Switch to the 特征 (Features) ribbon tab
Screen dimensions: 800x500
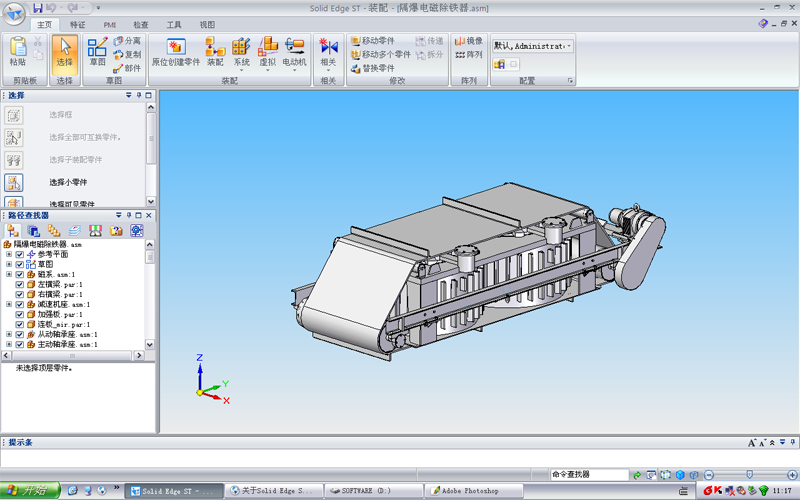pos(78,24)
